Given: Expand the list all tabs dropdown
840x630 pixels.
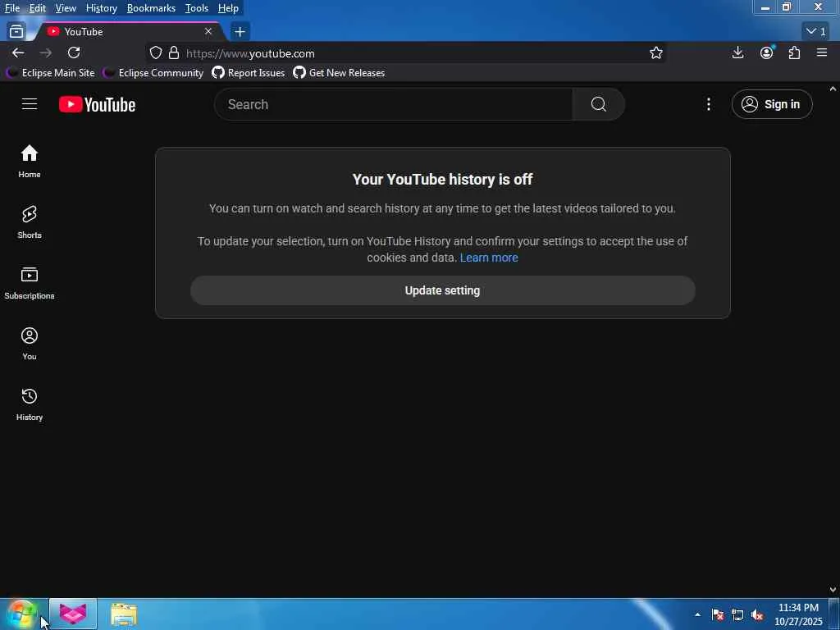Looking at the screenshot, I should tap(816, 32).
